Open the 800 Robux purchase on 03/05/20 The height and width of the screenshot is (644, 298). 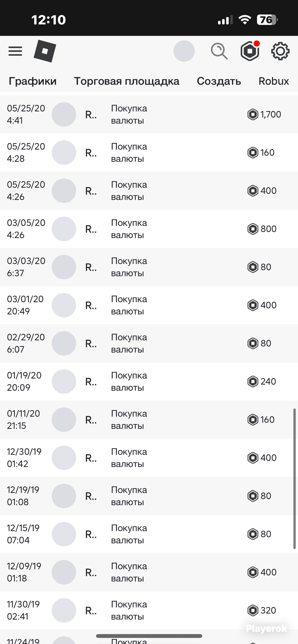coord(149,229)
